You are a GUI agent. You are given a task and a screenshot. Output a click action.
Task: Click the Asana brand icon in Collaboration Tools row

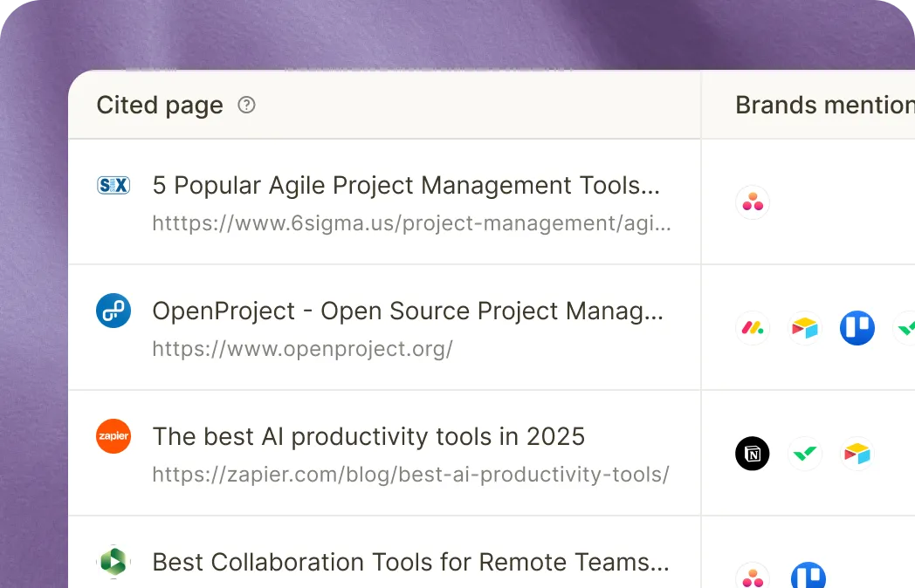point(753,575)
